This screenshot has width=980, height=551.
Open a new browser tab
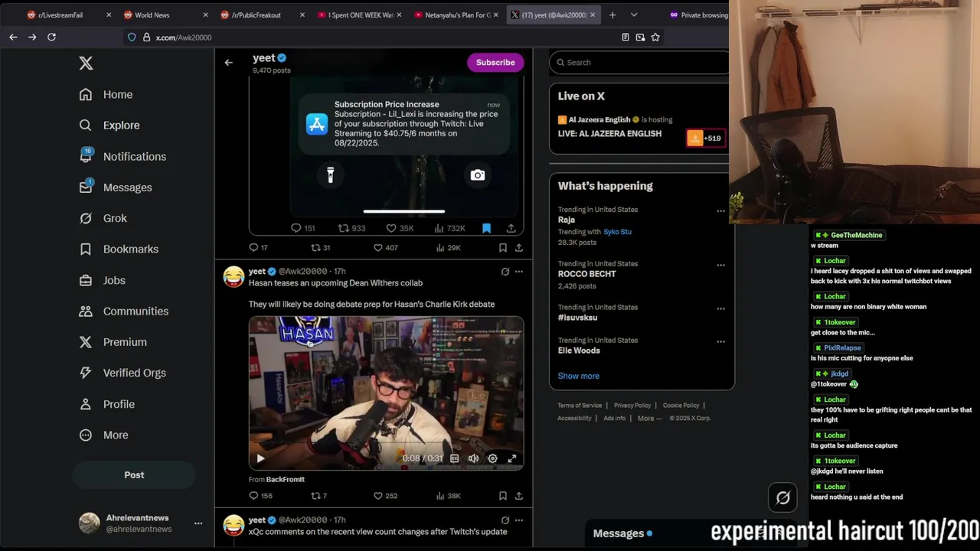tap(612, 15)
